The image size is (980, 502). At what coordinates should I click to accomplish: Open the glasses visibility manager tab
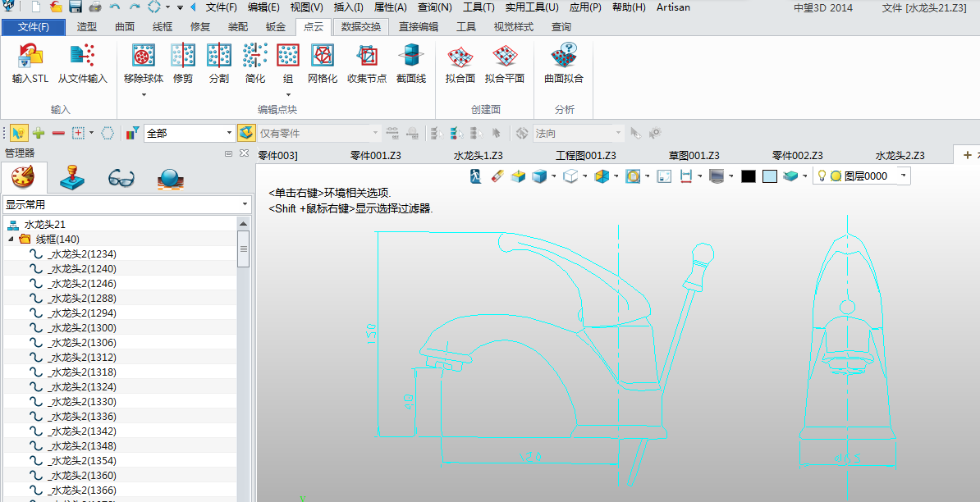tap(121, 177)
